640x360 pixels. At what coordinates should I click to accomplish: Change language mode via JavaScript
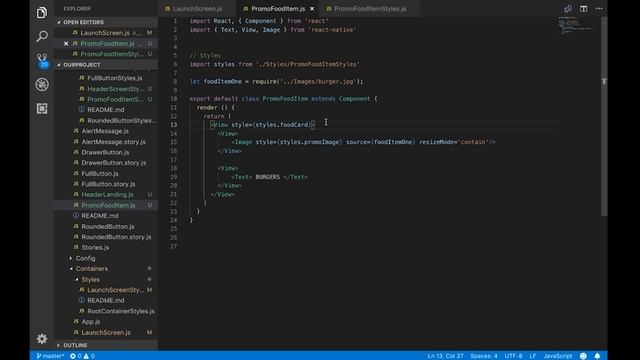point(558,356)
